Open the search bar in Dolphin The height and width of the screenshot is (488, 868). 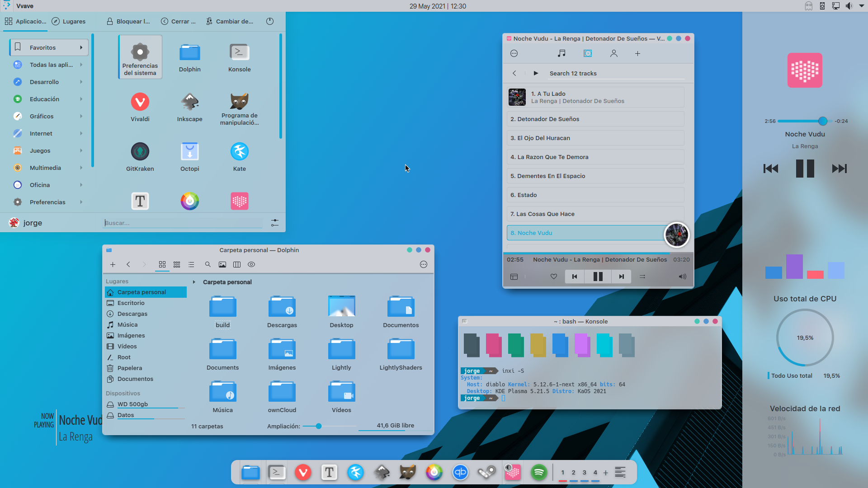click(x=208, y=264)
